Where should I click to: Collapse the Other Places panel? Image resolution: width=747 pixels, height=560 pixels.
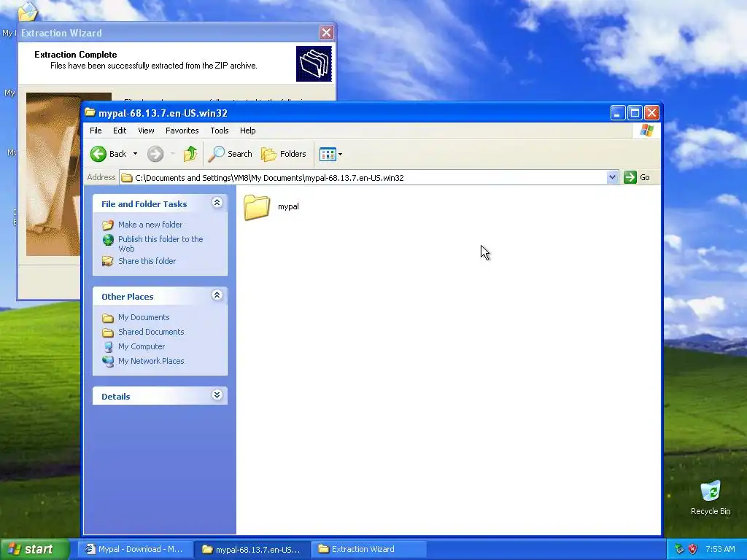217,295
